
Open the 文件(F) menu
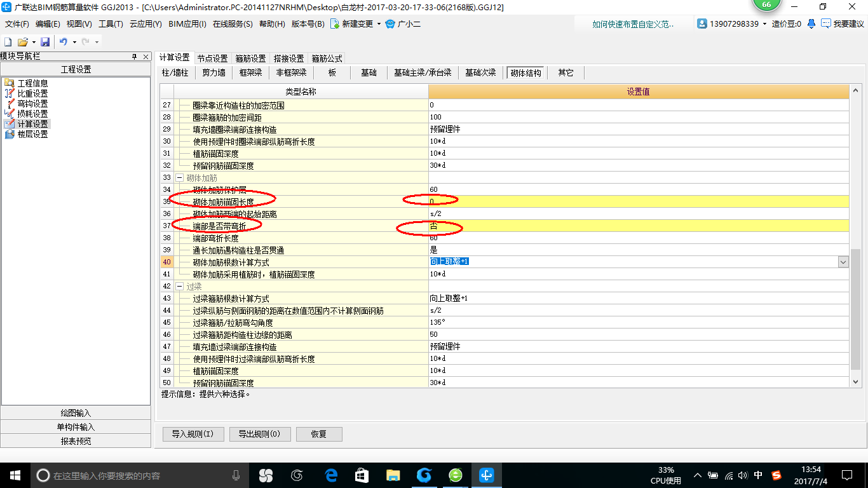17,24
